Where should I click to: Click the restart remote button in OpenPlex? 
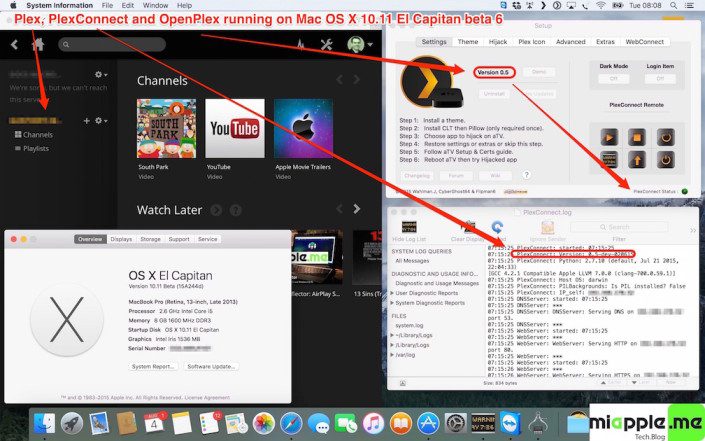pyautogui.click(x=665, y=137)
